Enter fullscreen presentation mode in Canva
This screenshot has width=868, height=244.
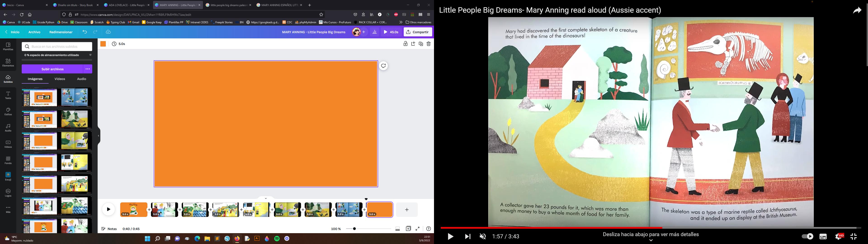point(417,228)
